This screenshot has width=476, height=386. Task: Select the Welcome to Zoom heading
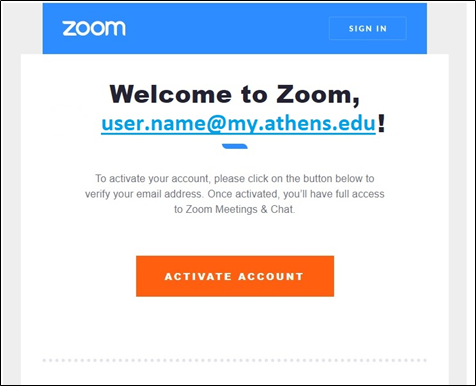235,94
